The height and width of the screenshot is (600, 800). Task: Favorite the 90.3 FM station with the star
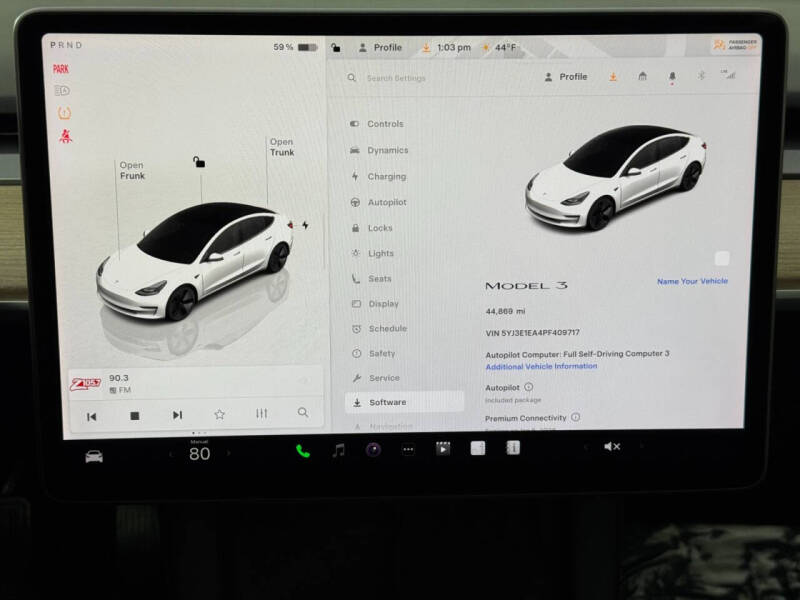click(x=219, y=412)
